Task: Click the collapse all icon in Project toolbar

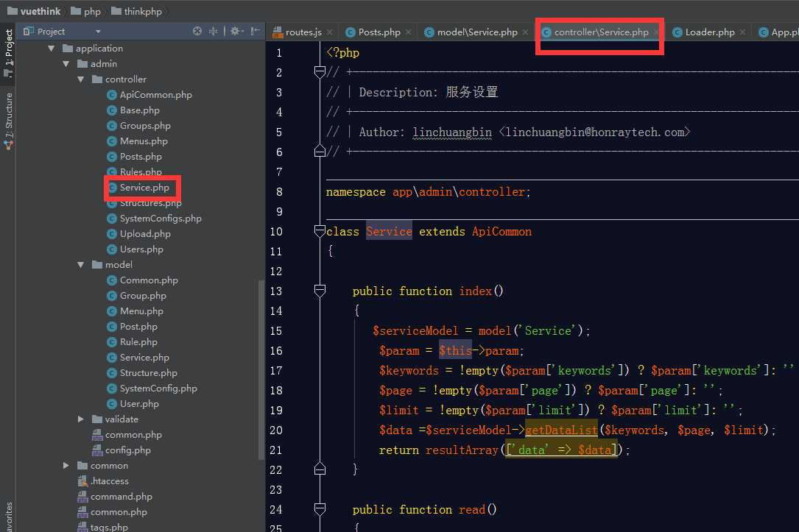Action: [213, 31]
